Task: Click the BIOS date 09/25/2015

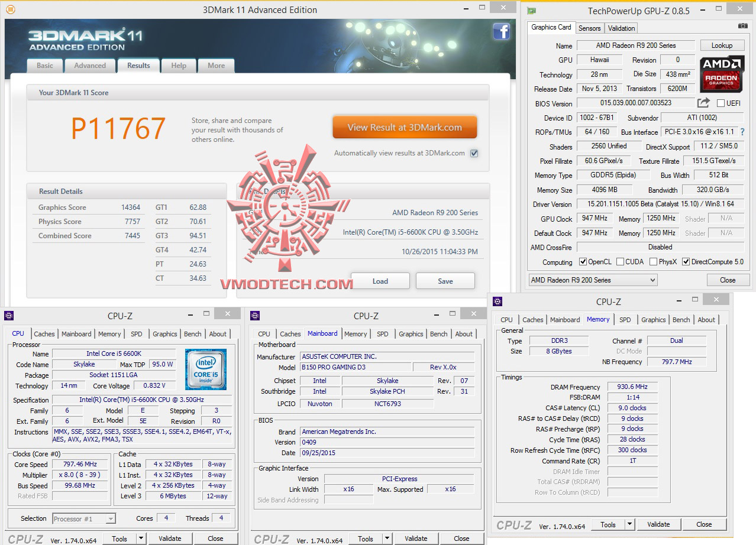Action: tap(387, 453)
